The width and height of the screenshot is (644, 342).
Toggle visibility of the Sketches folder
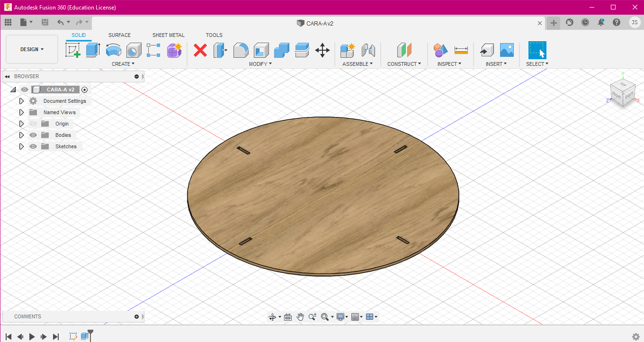click(x=33, y=146)
